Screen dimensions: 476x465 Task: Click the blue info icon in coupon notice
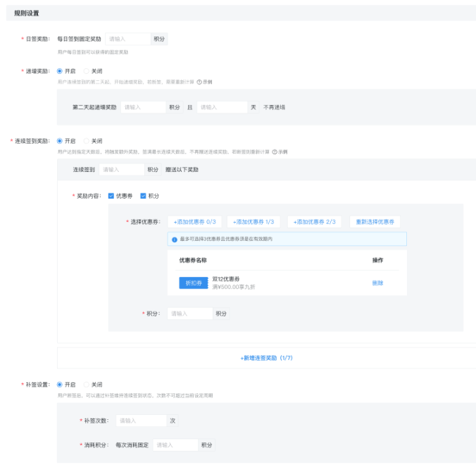tap(175, 240)
